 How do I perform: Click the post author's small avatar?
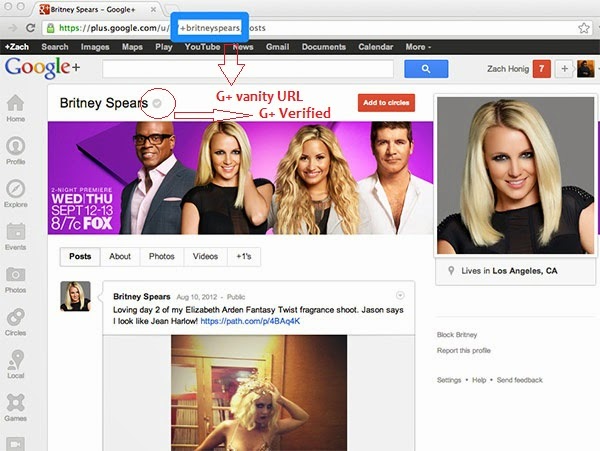click(x=75, y=296)
